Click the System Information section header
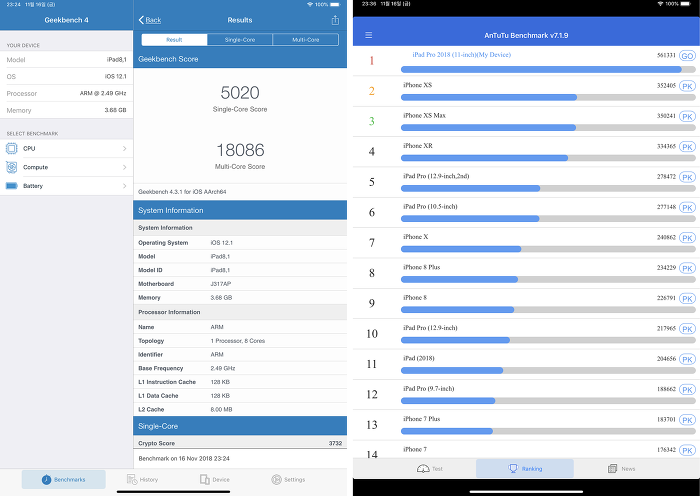The width and height of the screenshot is (700, 496). pyautogui.click(x=240, y=210)
